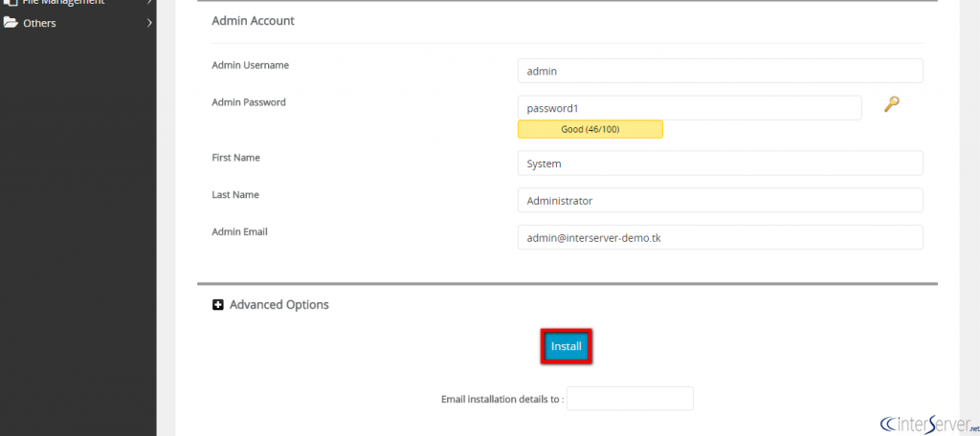Click the Admin Username label
Viewport: 980px width, 436px height.
pyautogui.click(x=250, y=65)
